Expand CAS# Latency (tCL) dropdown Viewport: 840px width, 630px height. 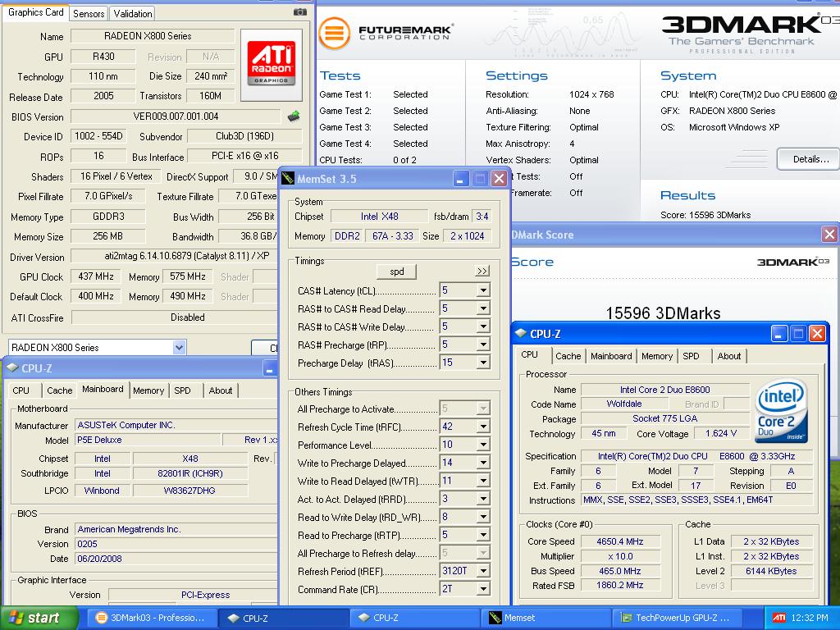pos(483,290)
